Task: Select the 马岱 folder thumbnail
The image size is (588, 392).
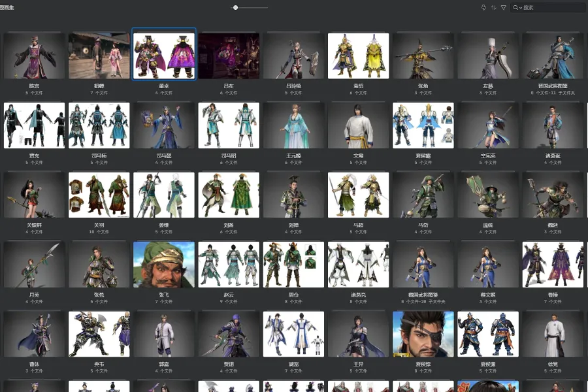Action: (x=423, y=195)
